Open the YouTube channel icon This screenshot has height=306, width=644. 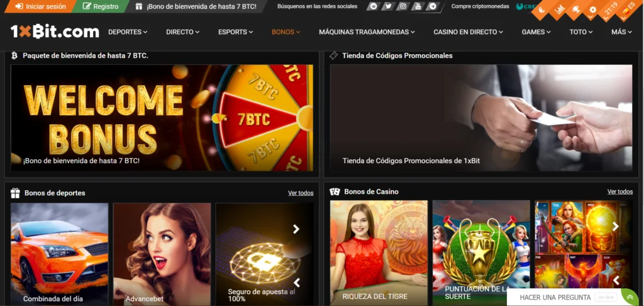click(418, 6)
